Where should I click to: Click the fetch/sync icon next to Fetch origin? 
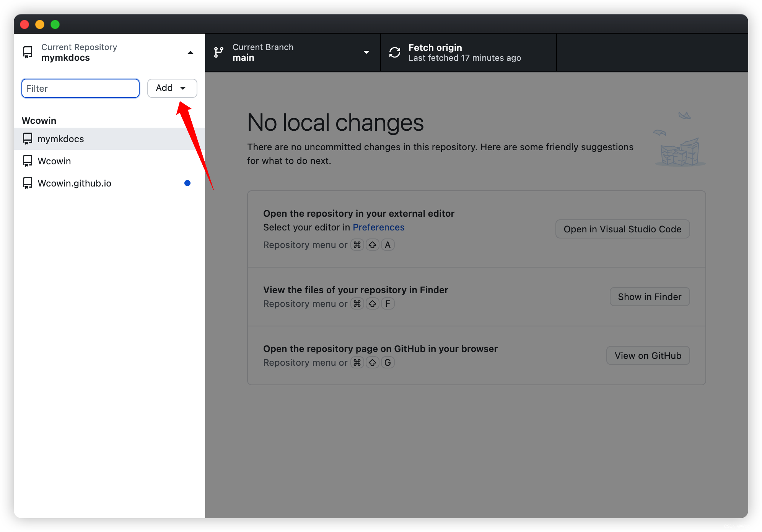tap(394, 52)
